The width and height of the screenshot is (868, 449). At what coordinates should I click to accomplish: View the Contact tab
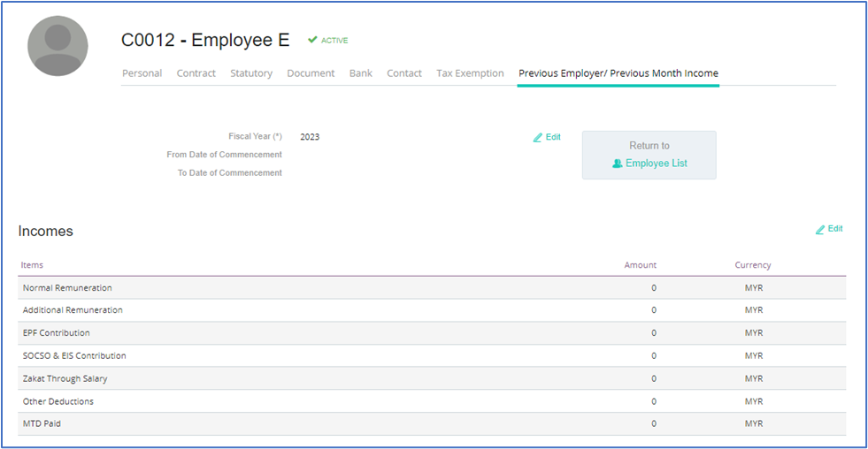pos(403,73)
